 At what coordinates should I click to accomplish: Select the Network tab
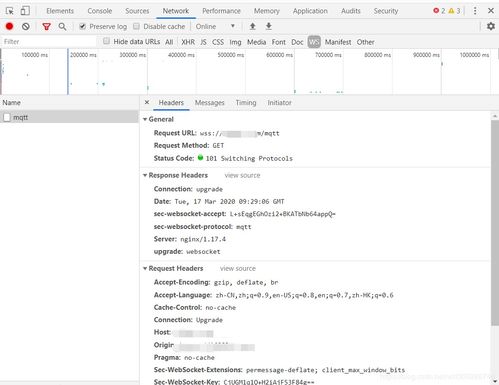coord(176,11)
